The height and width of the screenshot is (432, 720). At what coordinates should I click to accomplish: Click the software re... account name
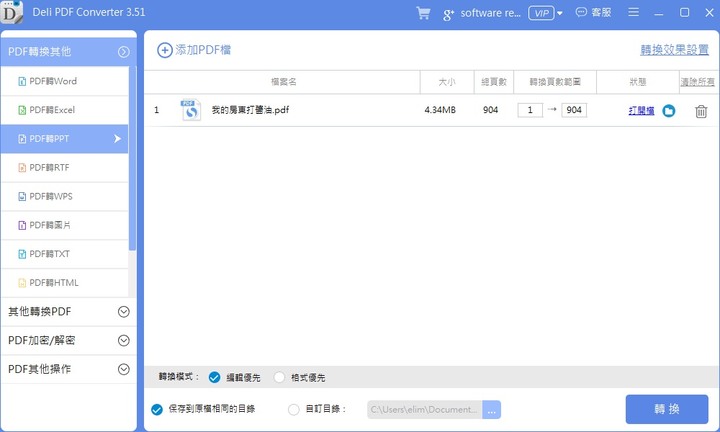tap(490, 13)
